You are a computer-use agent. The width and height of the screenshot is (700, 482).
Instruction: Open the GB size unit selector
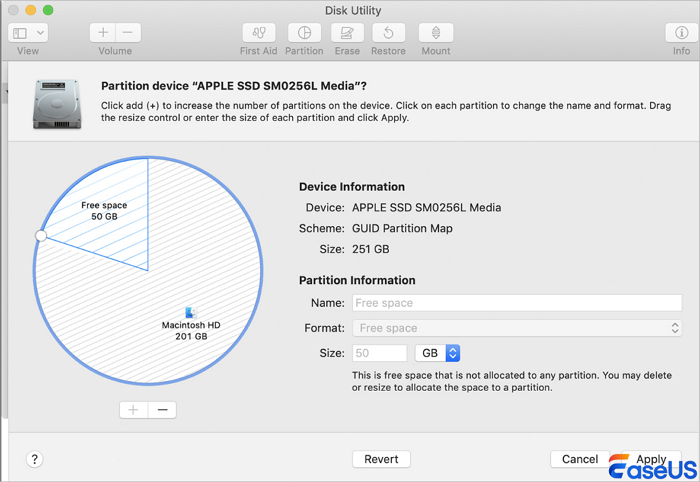[438, 353]
